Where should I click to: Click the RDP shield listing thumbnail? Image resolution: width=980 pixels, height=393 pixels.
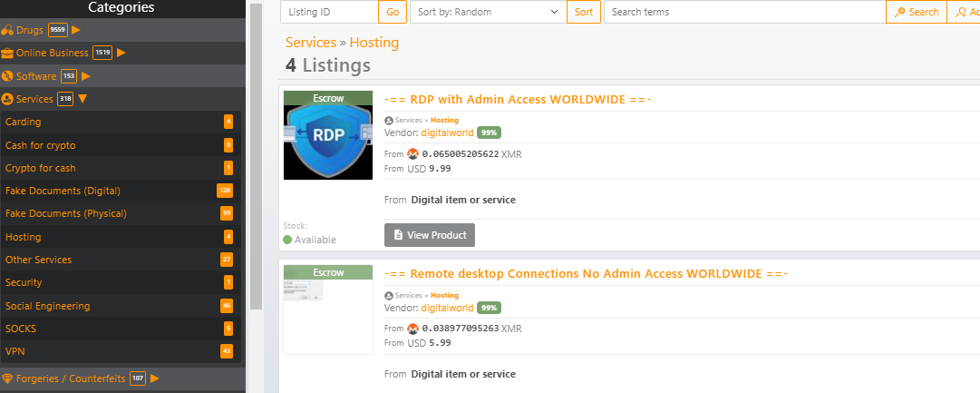click(328, 141)
